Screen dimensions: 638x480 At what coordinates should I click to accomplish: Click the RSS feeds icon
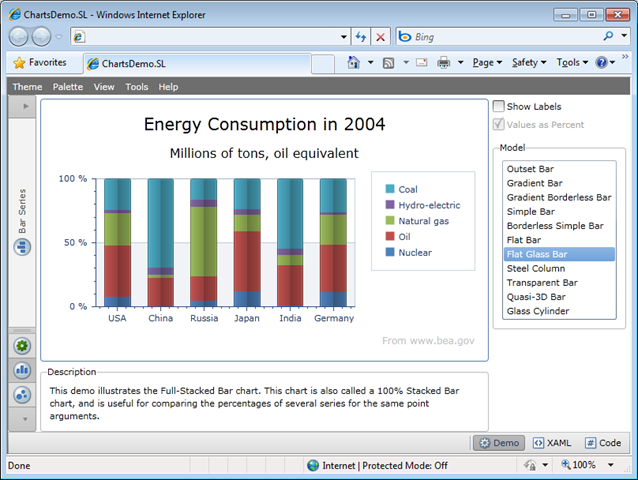coord(388,63)
